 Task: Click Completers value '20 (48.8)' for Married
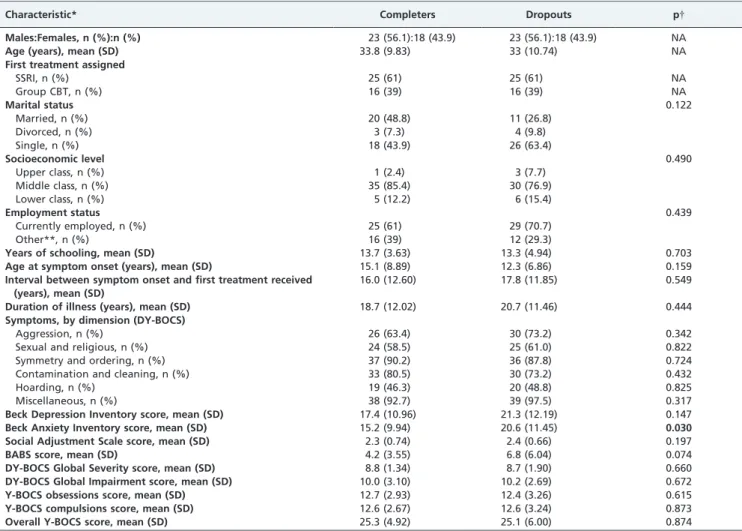pos(389,118)
